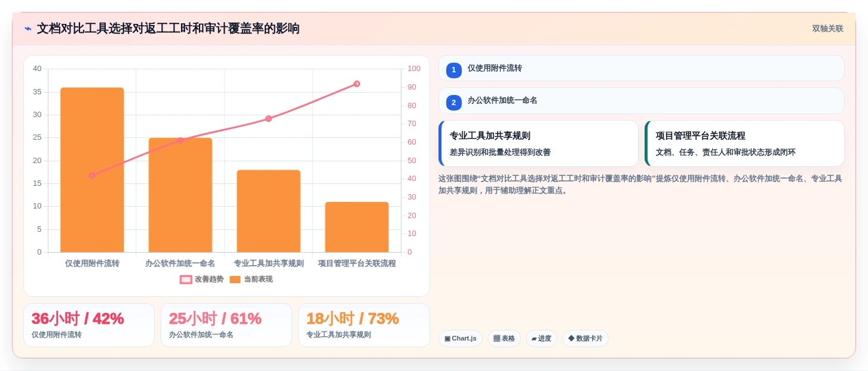Open the 专业工具加共享规则 card
The image size is (868, 371).
pyautogui.click(x=538, y=143)
